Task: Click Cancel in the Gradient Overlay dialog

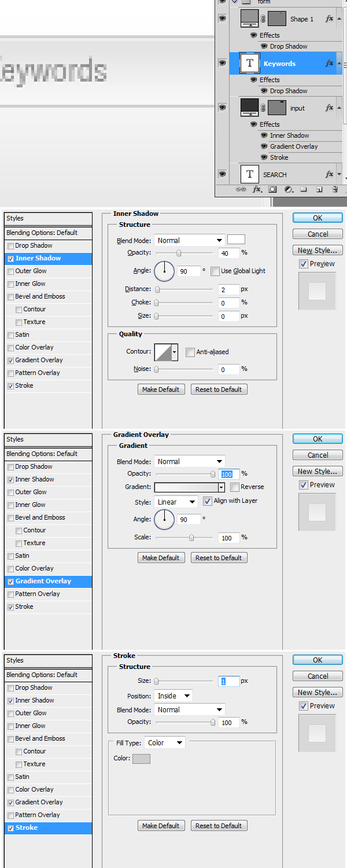Action: pyautogui.click(x=318, y=455)
